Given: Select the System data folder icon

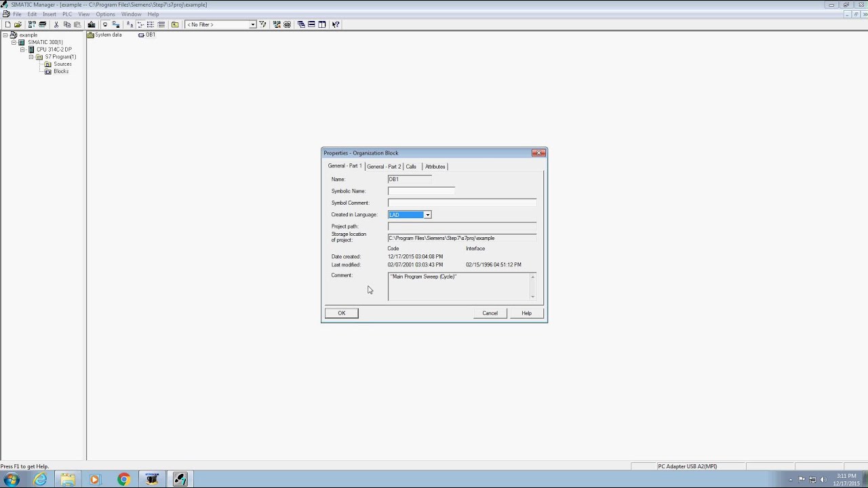Looking at the screenshot, I should [91, 35].
